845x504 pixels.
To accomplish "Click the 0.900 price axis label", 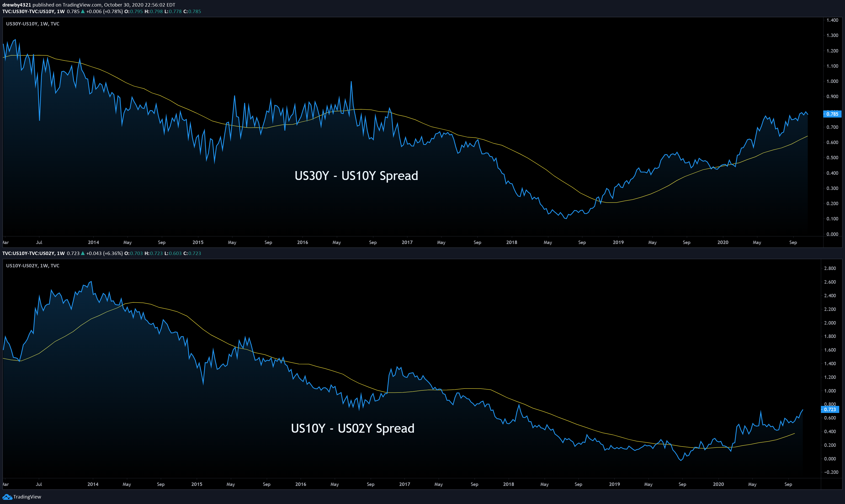I will (x=832, y=97).
